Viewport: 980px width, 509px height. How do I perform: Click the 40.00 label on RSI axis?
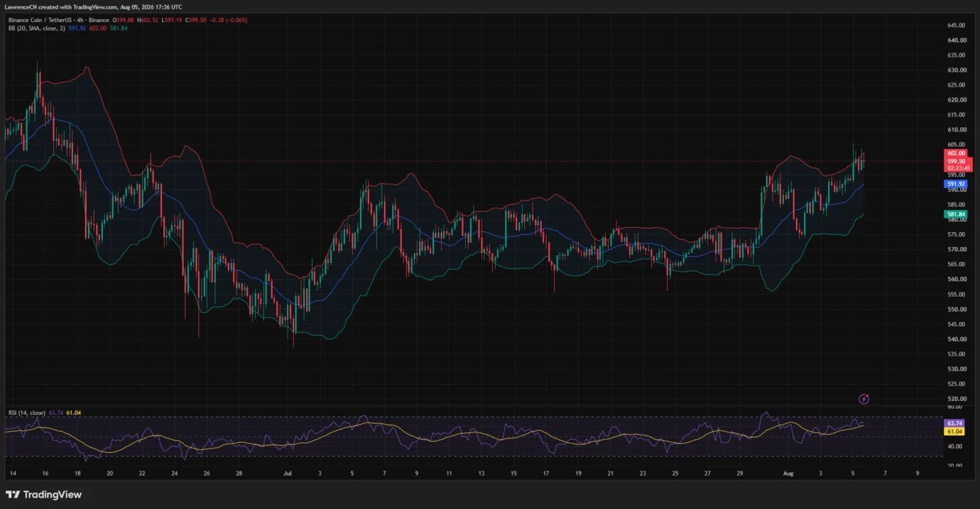pos(954,446)
